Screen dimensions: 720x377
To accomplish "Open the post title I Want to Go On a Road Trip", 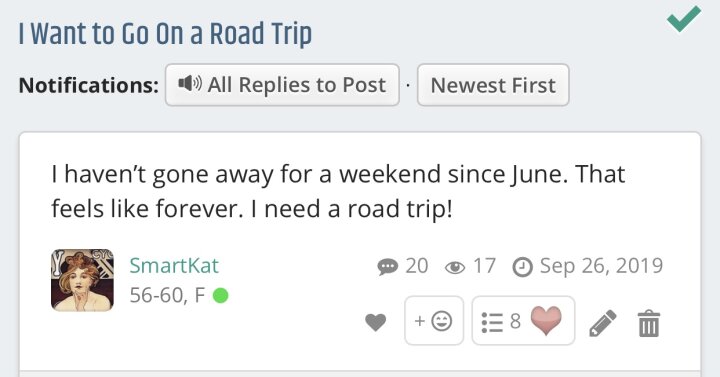I will [x=165, y=34].
